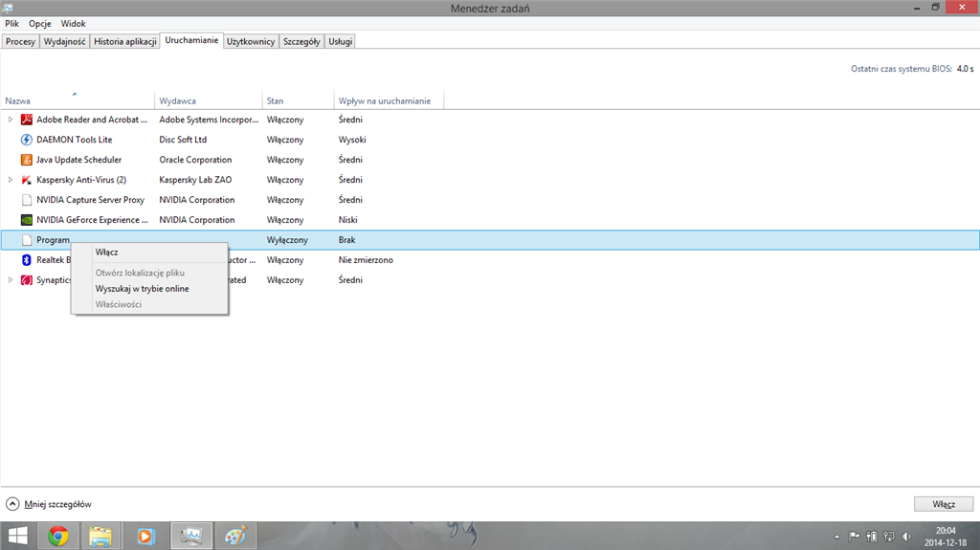Click the Task Manager title bar icon
This screenshot has height=550, width=980.
click(8, 8)
